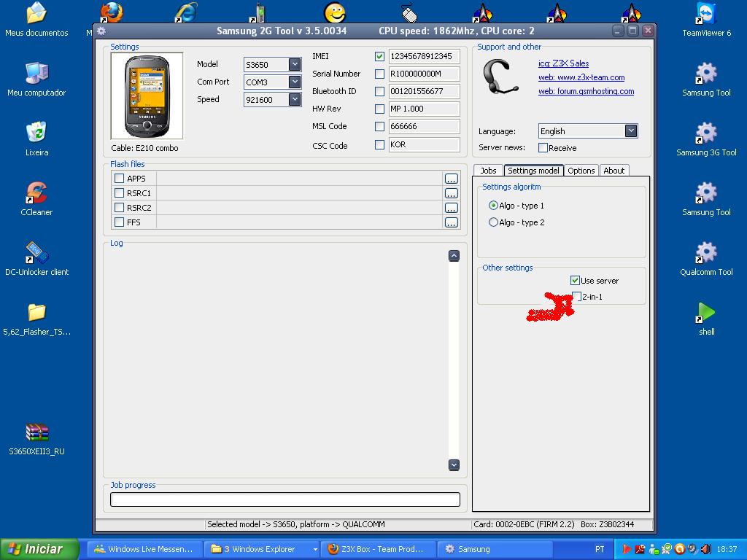Click the log scroll-up arrow

[454, 256]
